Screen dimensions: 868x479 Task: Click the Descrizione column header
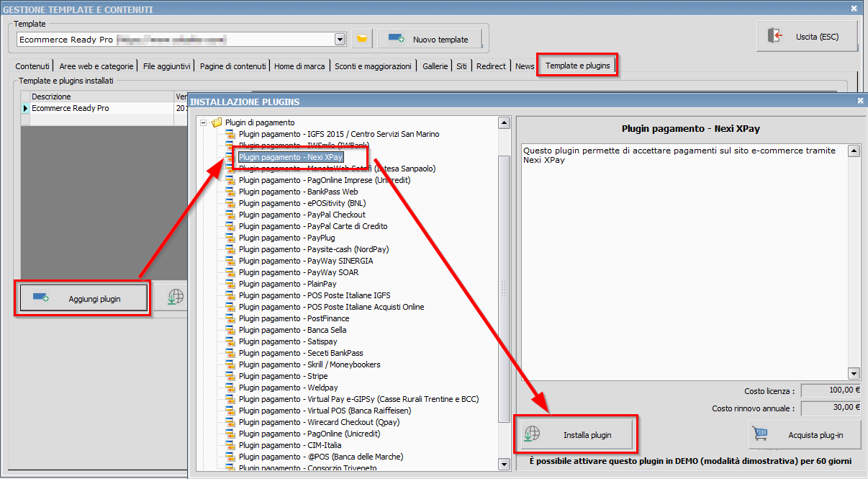pyautogui.click(x=102, y=97)
